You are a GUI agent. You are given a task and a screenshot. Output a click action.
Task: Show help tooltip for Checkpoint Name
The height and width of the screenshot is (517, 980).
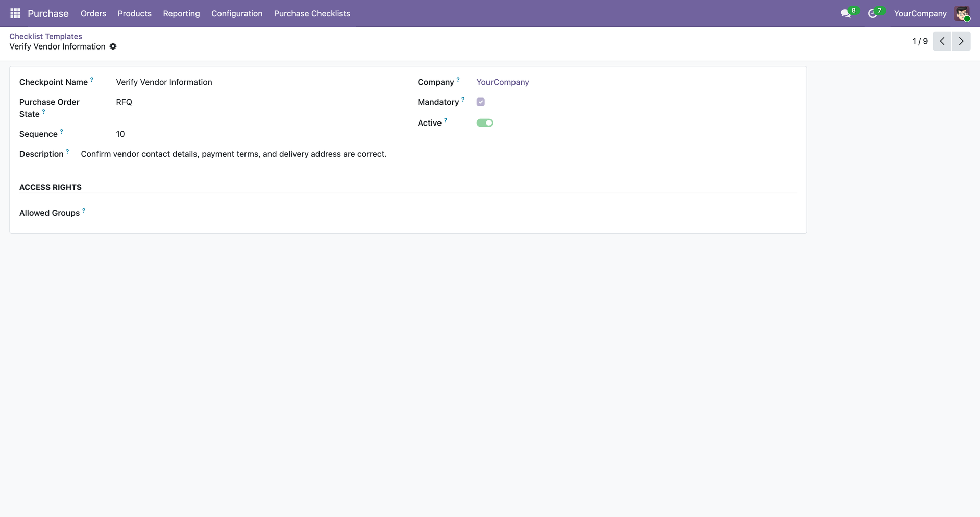pyautogui.click(x=92, y=80)
